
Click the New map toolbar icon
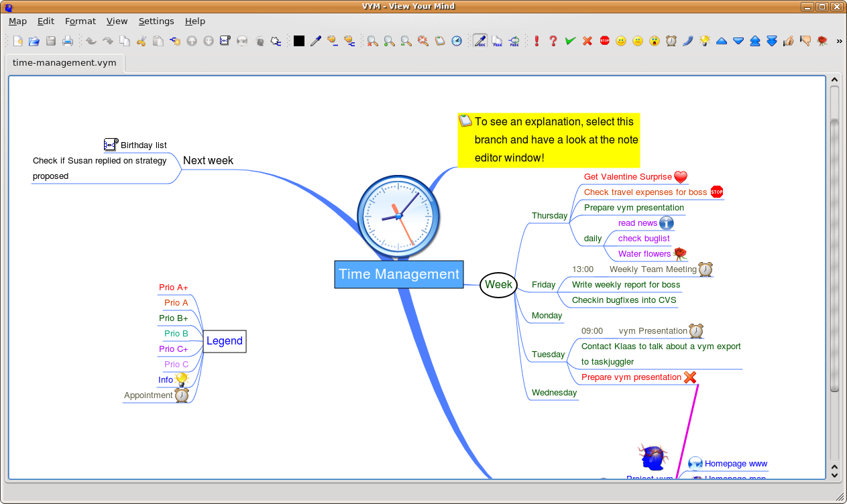click(18, 41)
